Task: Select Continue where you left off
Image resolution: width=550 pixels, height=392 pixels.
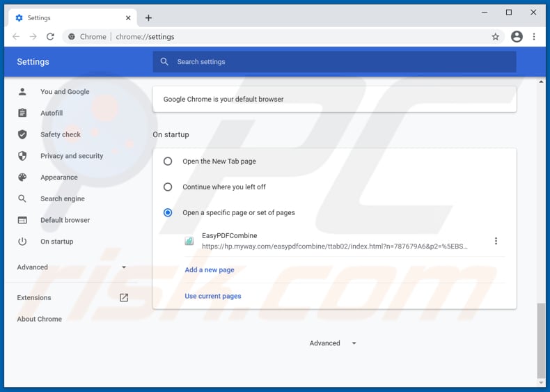Action: [x=168, y=187]
